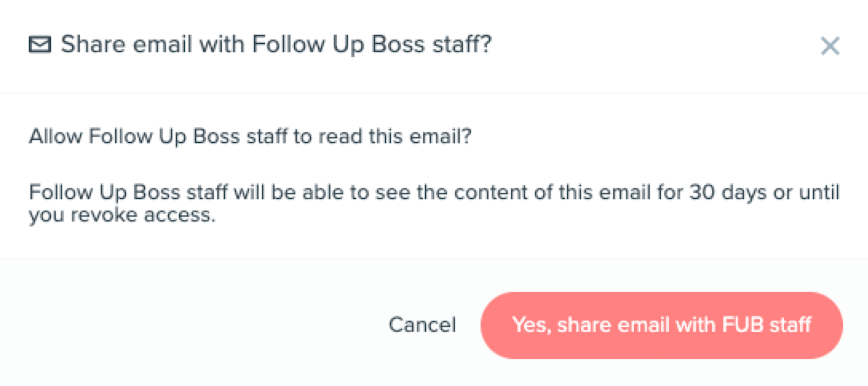This screenshot has height=386, width=868.
Task: Click the mail icon beside the title
Action: [40, 45]
